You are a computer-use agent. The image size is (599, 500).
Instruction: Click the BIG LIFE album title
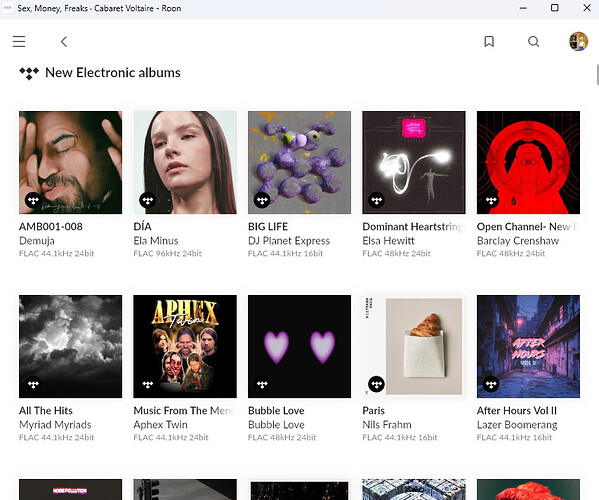pos(268,227)
